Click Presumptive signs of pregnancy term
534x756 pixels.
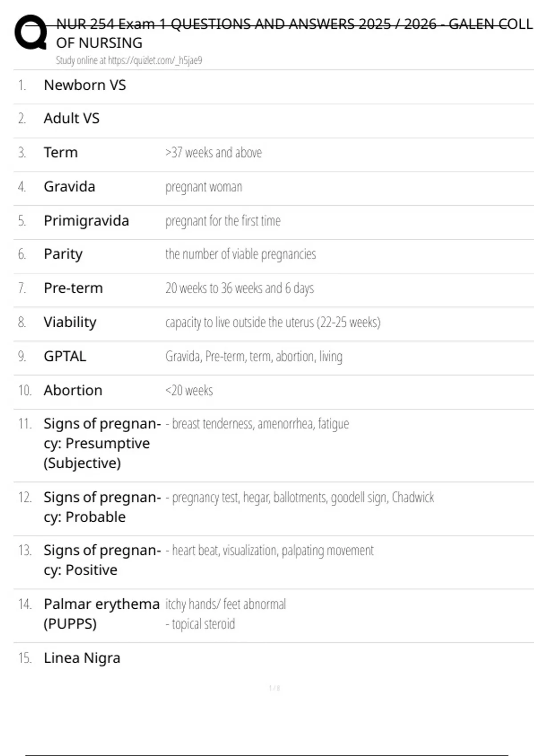pyautogui.click(x=102, y=443)
